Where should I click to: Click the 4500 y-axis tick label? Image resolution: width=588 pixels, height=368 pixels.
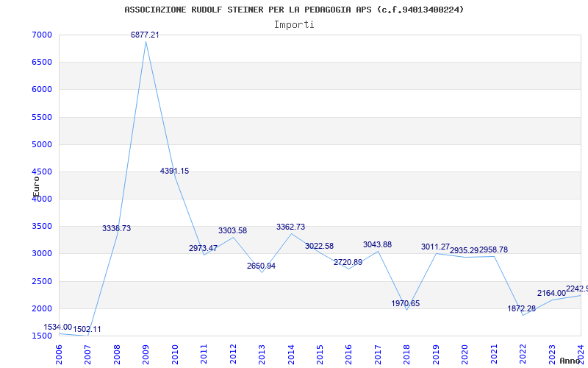coord(42,172)
